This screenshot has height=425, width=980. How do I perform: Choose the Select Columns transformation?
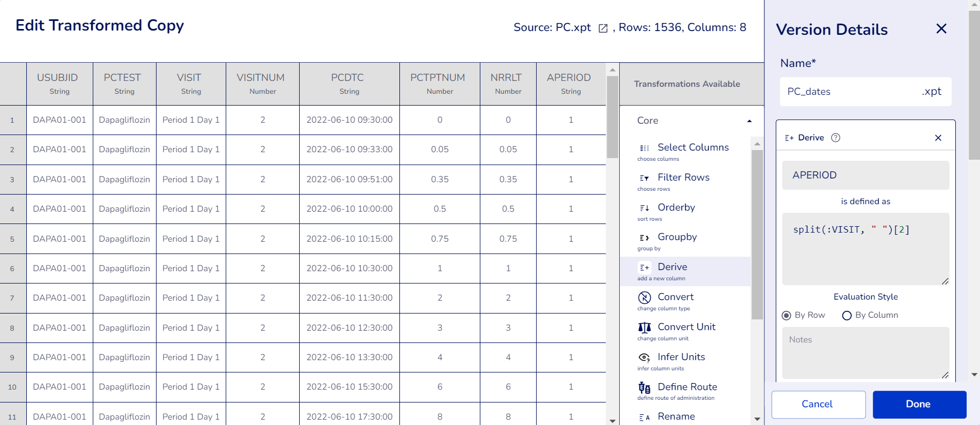[685, 152]
